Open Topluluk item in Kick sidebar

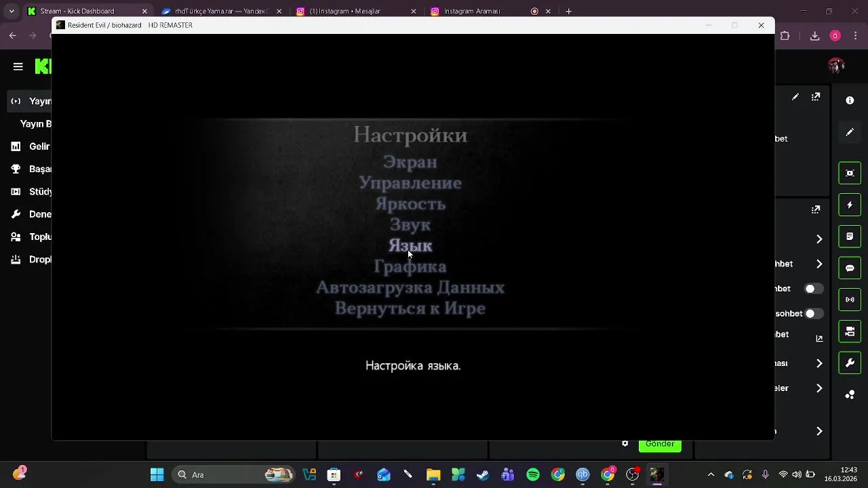[x=31, y=237]
